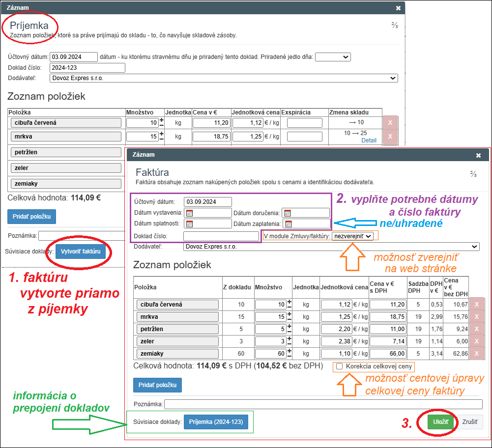Click zemiaky price without DPH 62,86

pos(461,354)
